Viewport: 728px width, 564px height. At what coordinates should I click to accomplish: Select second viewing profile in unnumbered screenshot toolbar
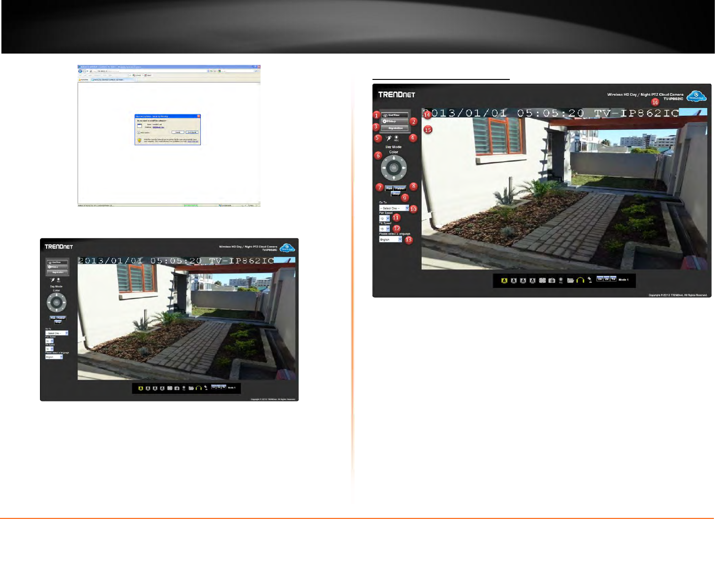click(x=148, y=388)
